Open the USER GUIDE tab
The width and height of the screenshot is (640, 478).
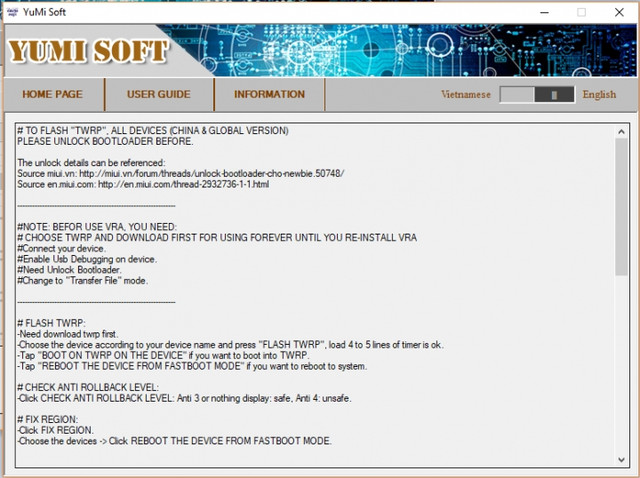point(159,94)
